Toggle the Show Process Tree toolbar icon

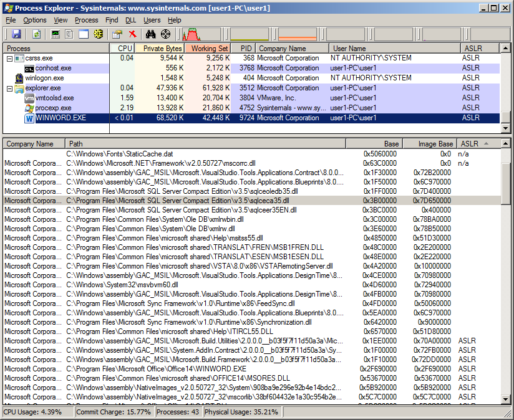tap(69, 34)
